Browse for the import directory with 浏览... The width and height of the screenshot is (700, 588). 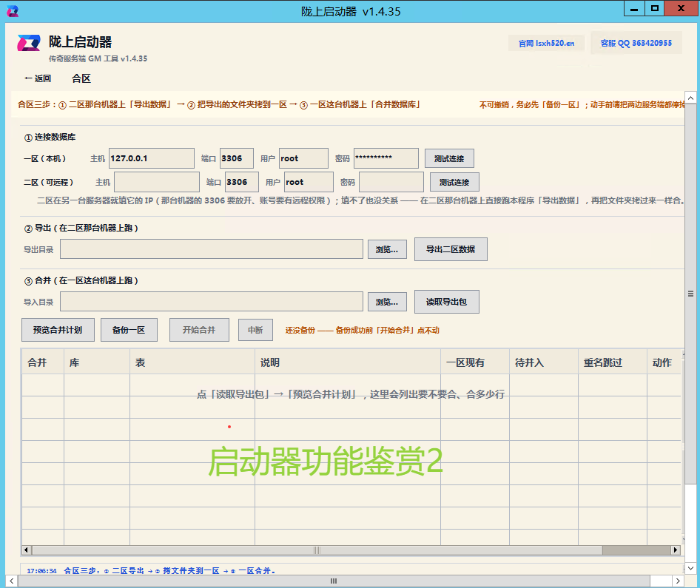(x=387, y=302)
